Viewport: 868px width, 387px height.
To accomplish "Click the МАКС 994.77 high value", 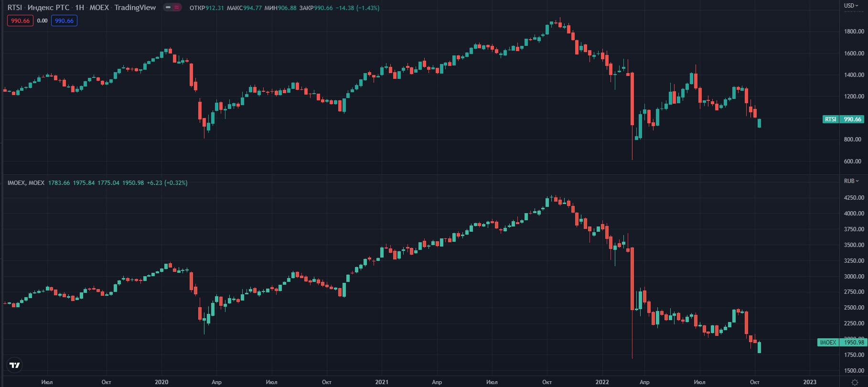I will [244, 8].
